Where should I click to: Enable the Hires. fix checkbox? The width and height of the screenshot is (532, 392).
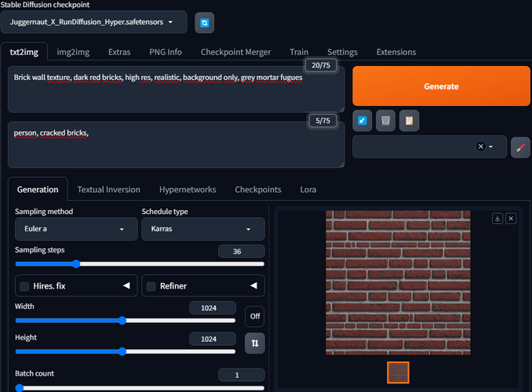click(24, 286)
